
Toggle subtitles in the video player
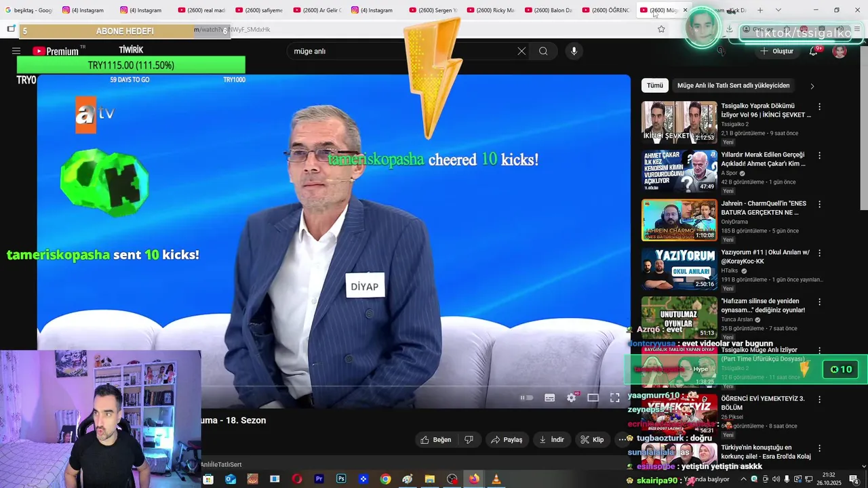[x=550, y=398]
